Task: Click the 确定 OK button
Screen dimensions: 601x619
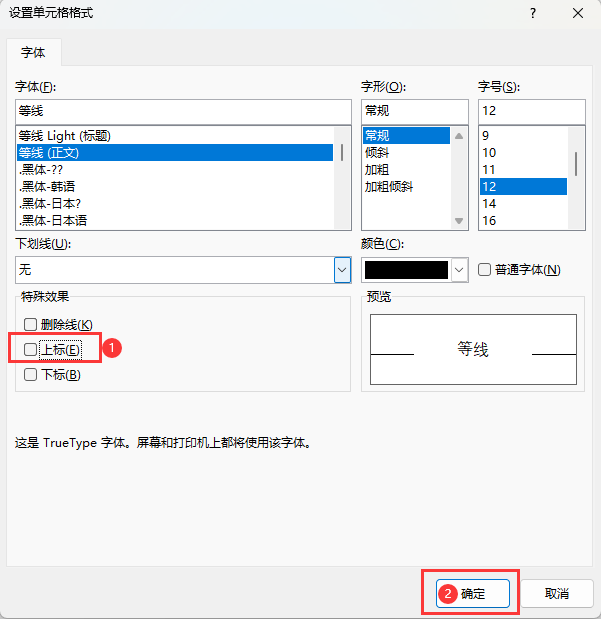Action: point(473,593)
